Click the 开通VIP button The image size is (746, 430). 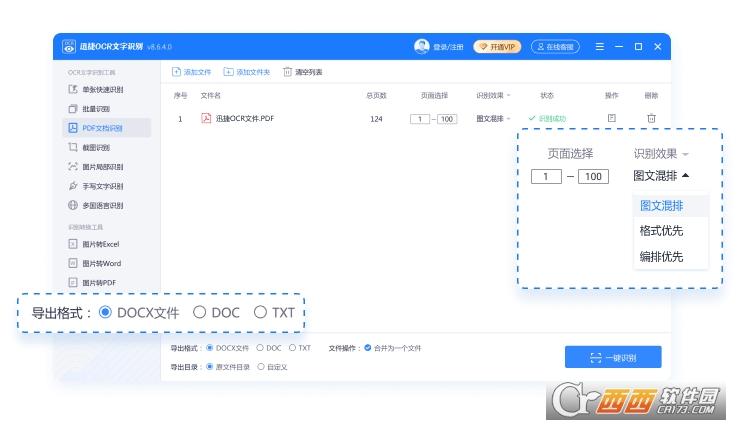pyautogui.click(x=497, y=47)
